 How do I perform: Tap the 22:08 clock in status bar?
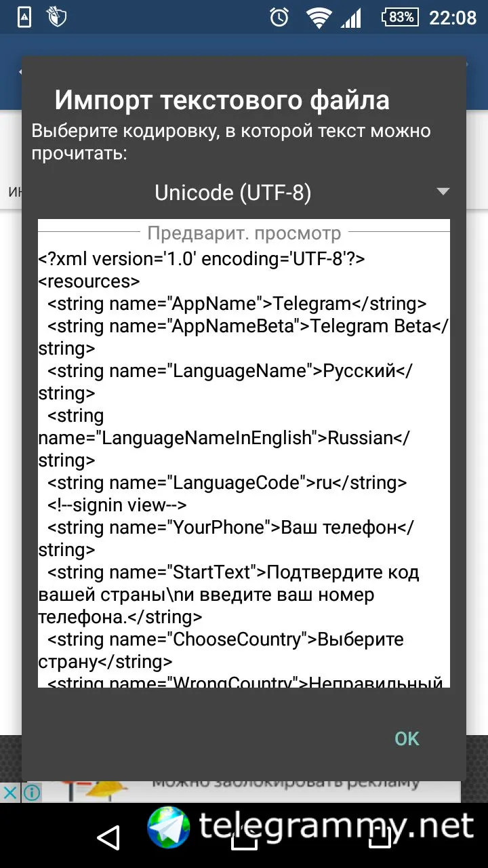(453, 18)
